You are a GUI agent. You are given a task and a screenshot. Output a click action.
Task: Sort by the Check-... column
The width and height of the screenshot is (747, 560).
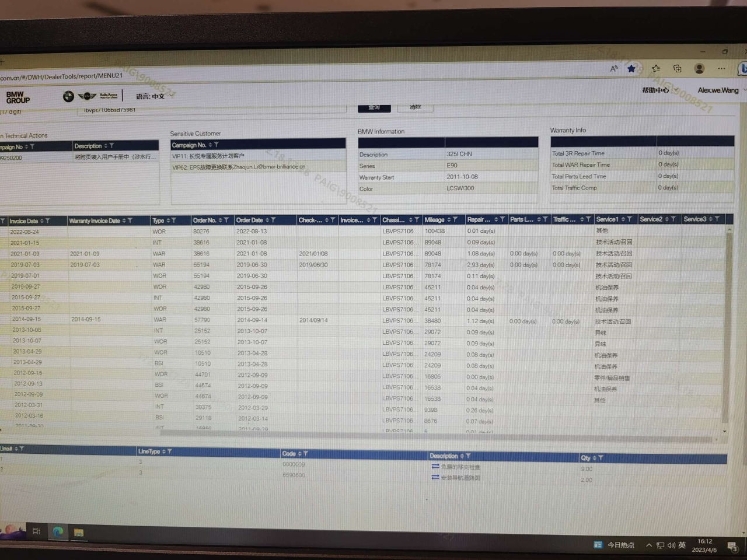[x=327, y=220]
